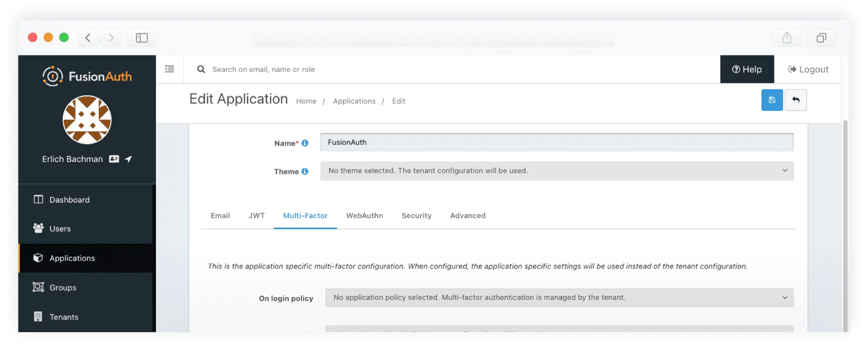
Task: Switch to the Email tab
Action: click(220, 216)
